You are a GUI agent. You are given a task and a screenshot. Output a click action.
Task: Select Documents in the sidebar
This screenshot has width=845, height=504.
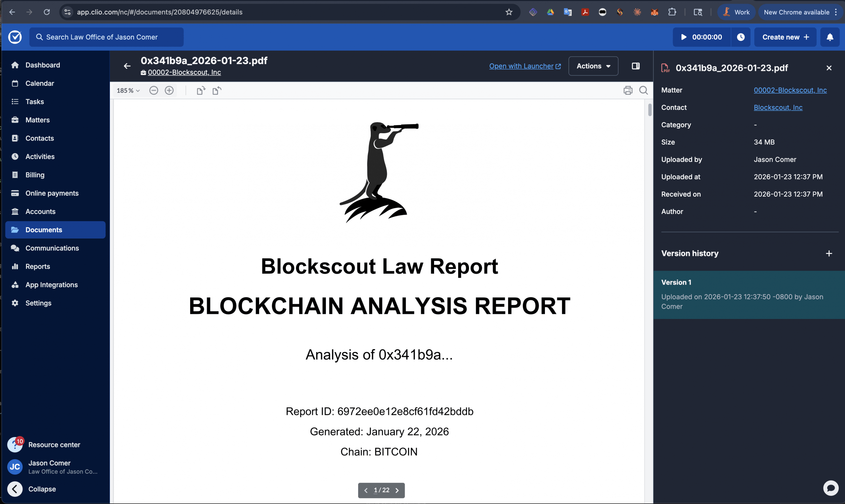[x=55, y=230]
